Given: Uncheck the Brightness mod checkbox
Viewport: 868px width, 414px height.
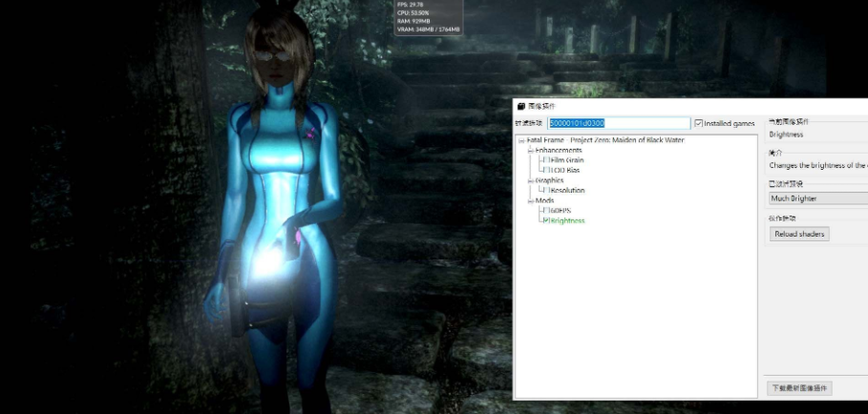Looking at the screenshot, I should point(547,220).
